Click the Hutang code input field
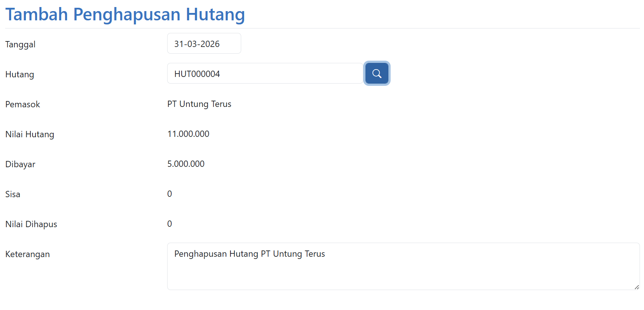644x310 pixels. [x=265, y=73]
